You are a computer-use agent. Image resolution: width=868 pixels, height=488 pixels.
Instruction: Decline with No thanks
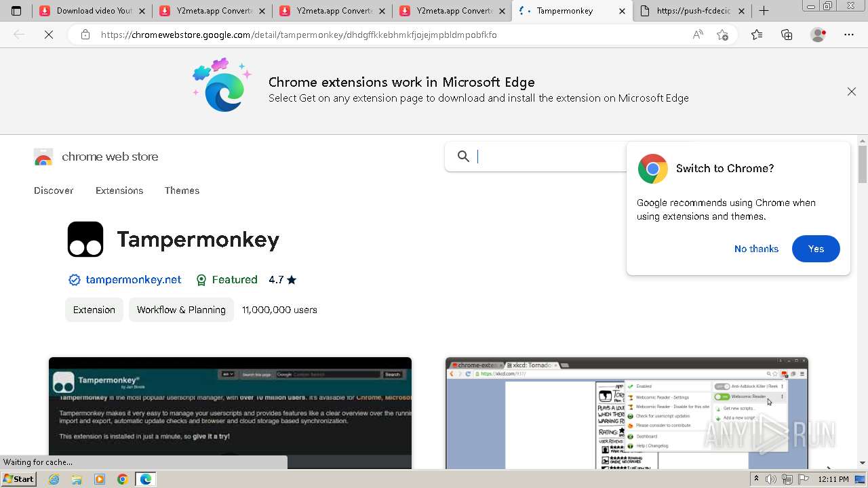coord(756,249)
